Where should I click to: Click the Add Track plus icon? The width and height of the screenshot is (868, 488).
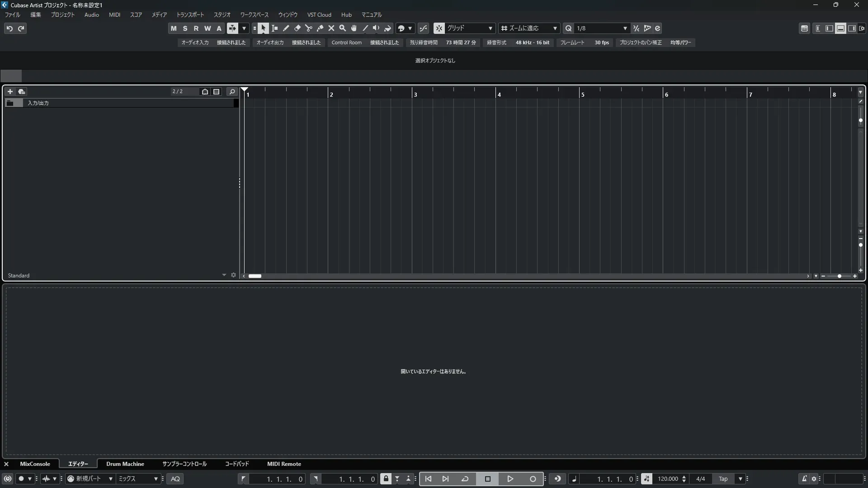(x=10, y=92)
